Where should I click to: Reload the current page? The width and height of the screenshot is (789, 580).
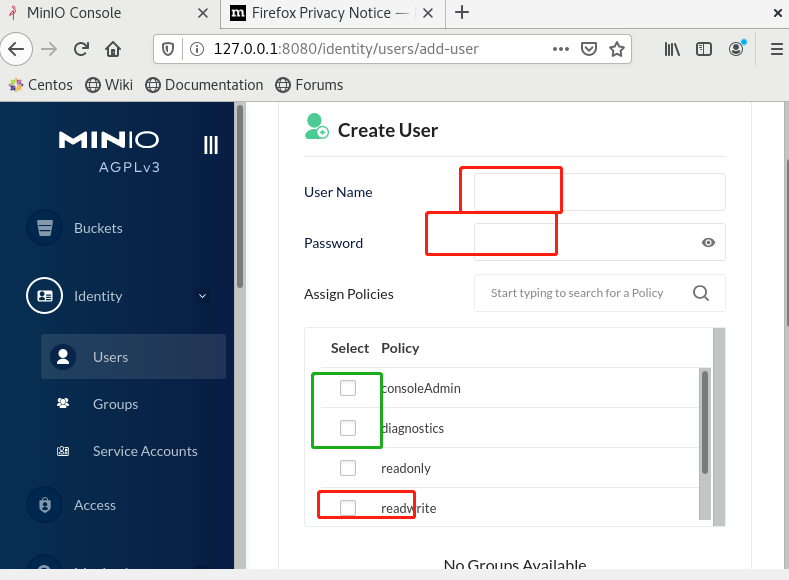tap(82, 49)
